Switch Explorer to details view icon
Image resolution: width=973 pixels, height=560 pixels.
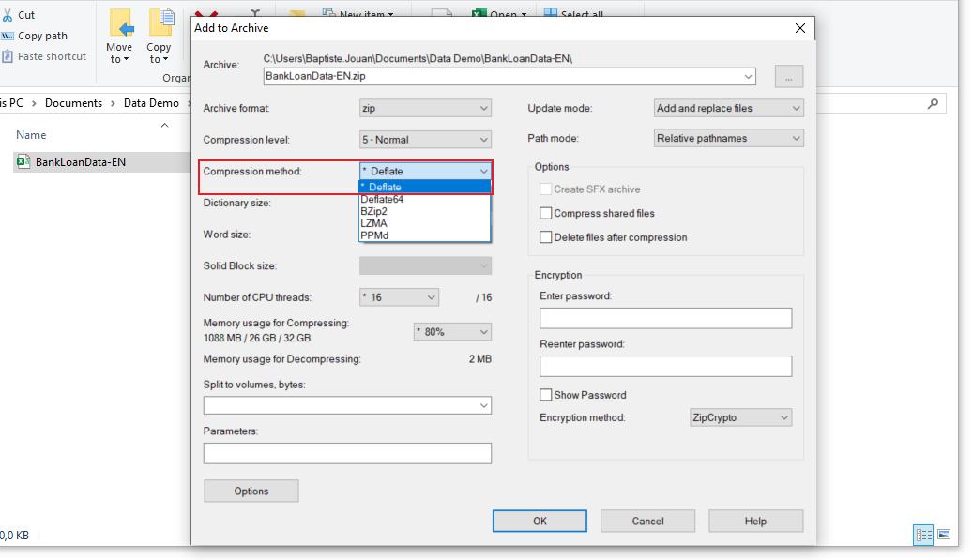point(923,533)
